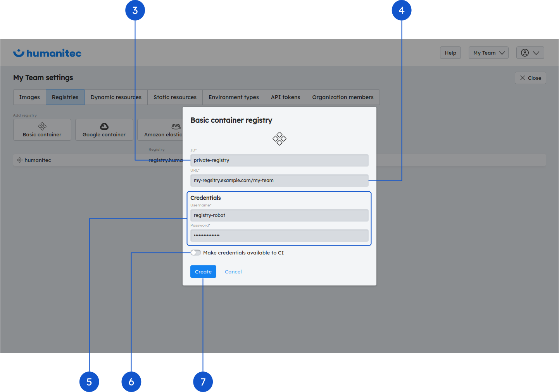Click the humanitec registry row icon
Viewport: 559px width, 392px height.
(20, 160)
